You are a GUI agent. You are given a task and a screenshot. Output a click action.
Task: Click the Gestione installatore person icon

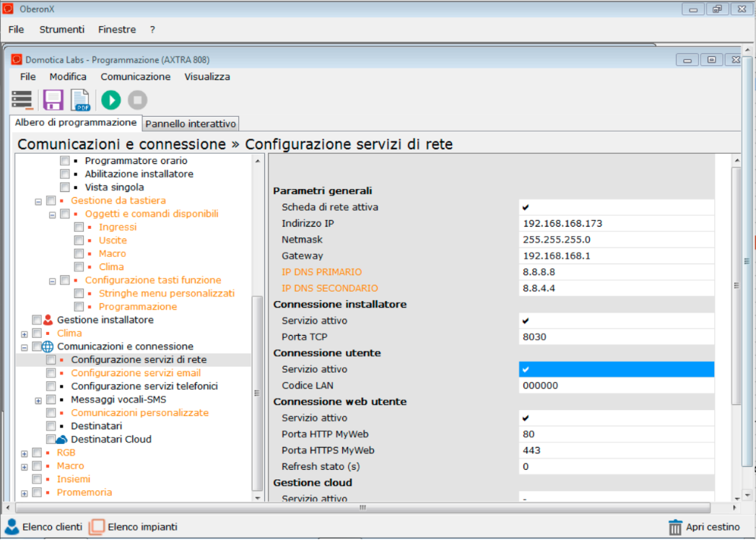click(x=48, y=320)
